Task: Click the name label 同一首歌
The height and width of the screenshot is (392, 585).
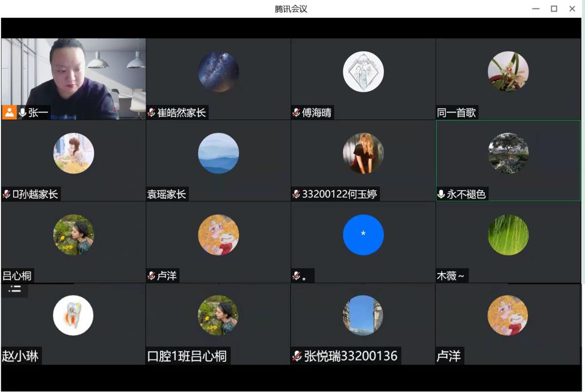Action: [456, 112]
